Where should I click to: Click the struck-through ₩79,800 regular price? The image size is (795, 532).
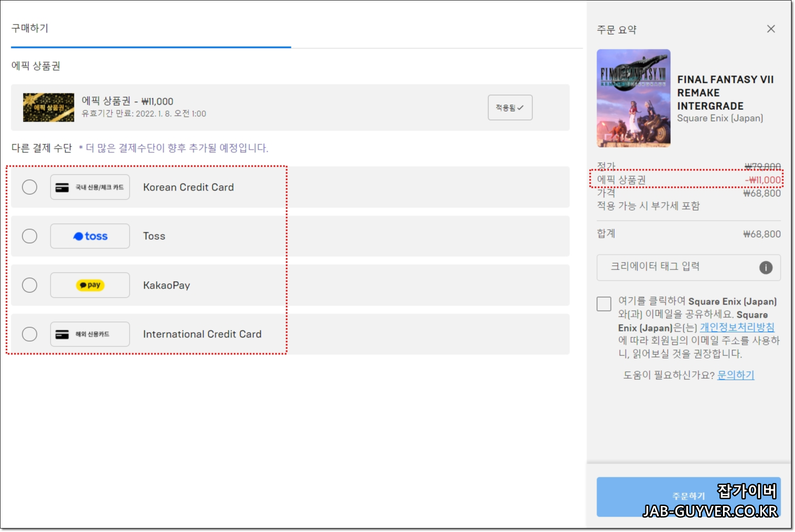coord(763,166)
